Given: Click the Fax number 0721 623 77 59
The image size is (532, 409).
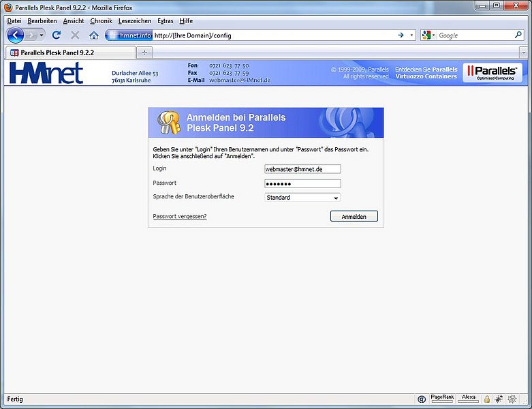Looking at the screenshot, I should tap(229, 73).
